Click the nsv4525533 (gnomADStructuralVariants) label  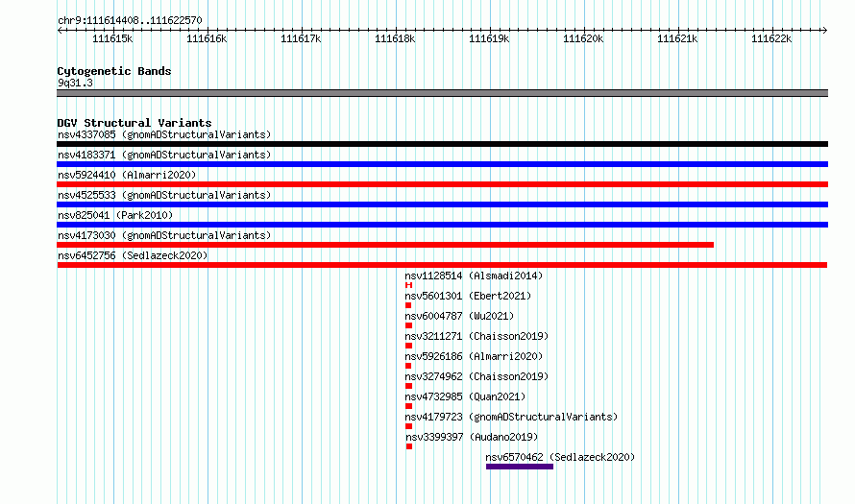[x=164, y=195]
